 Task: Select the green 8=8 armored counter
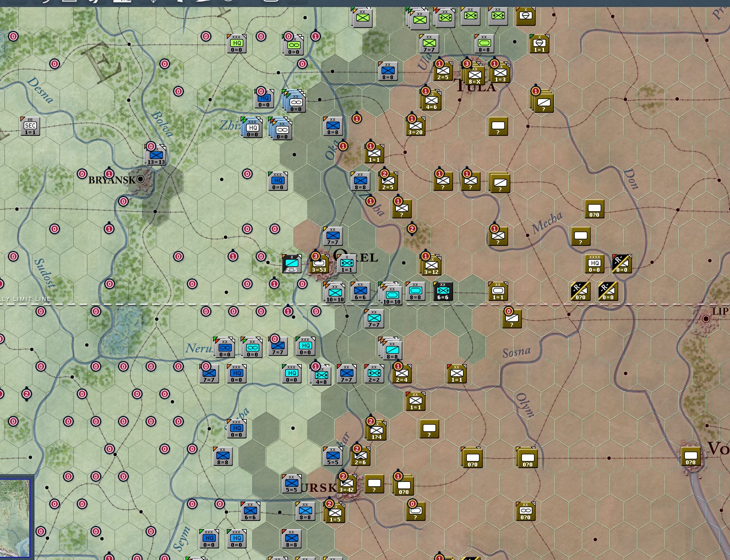click(x=484, y=43)
